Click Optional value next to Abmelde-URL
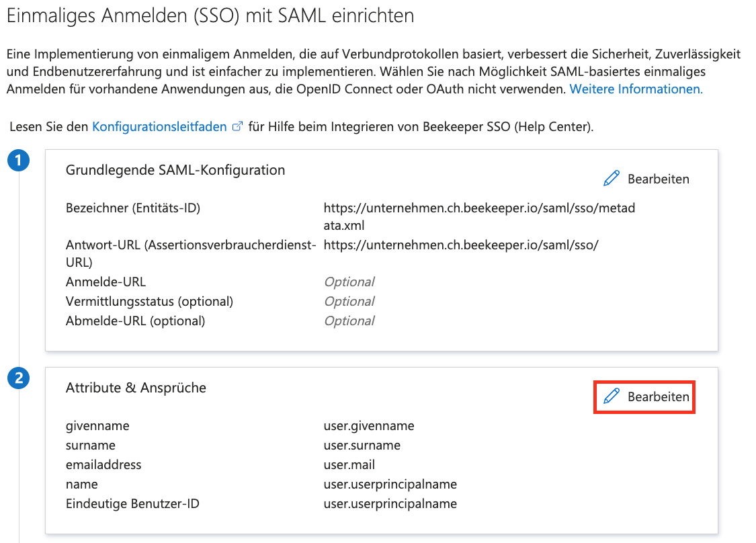The height and width of the screenshot is (543, 756). (x=349, y=321)
